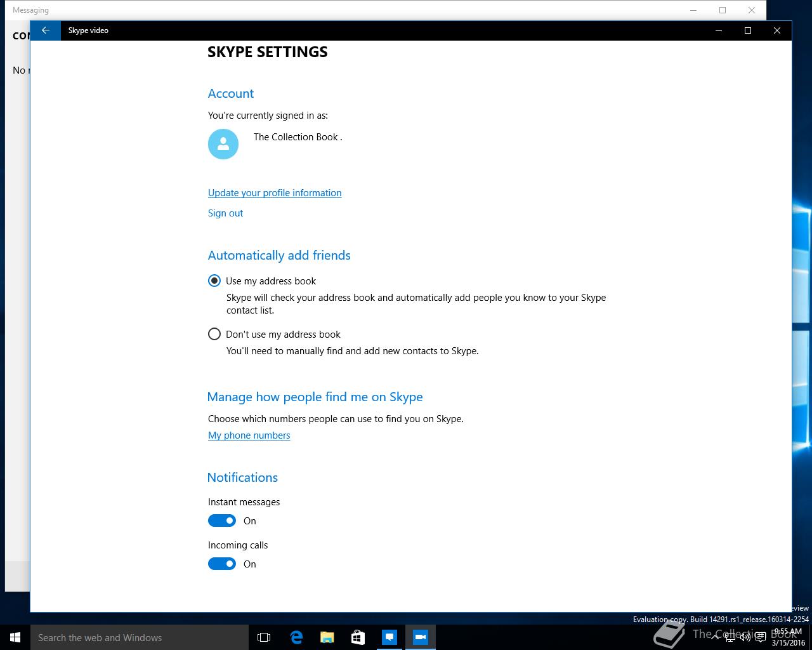Switch to the Messaging app taskbar icon
The image size is (812, 650).
[x=390, y=637]
